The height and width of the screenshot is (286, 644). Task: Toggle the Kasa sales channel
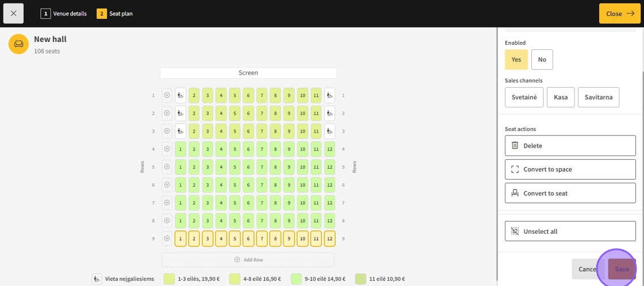pos(561,98)
